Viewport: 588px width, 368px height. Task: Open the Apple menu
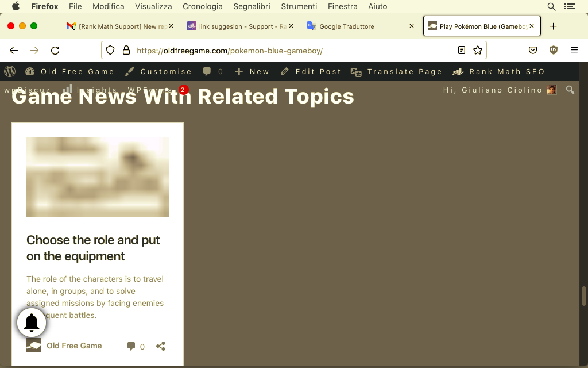coord(16,6)
